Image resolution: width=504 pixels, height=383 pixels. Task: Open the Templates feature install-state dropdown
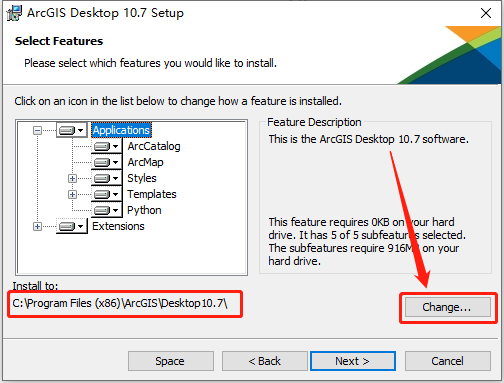click(x=106, y=194)
